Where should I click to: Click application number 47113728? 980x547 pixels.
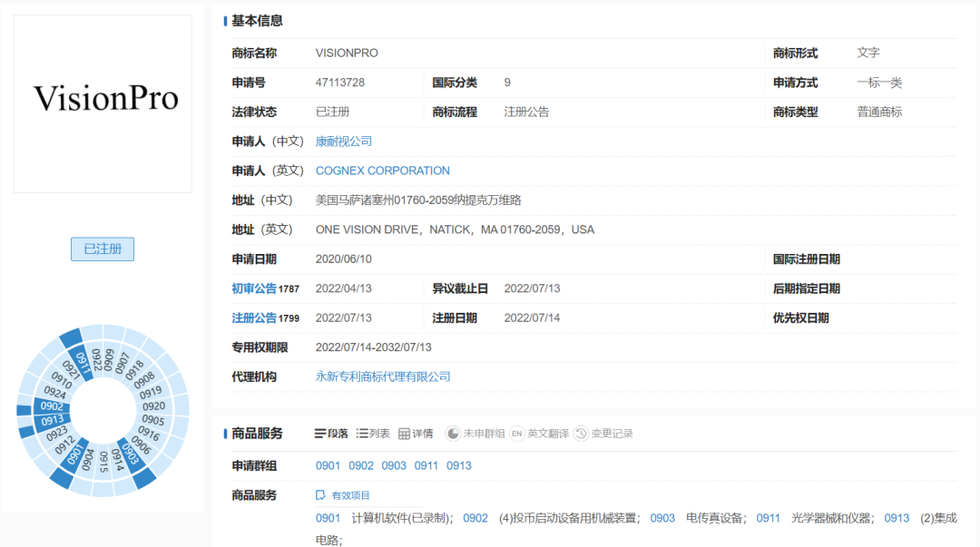point(340,83)
